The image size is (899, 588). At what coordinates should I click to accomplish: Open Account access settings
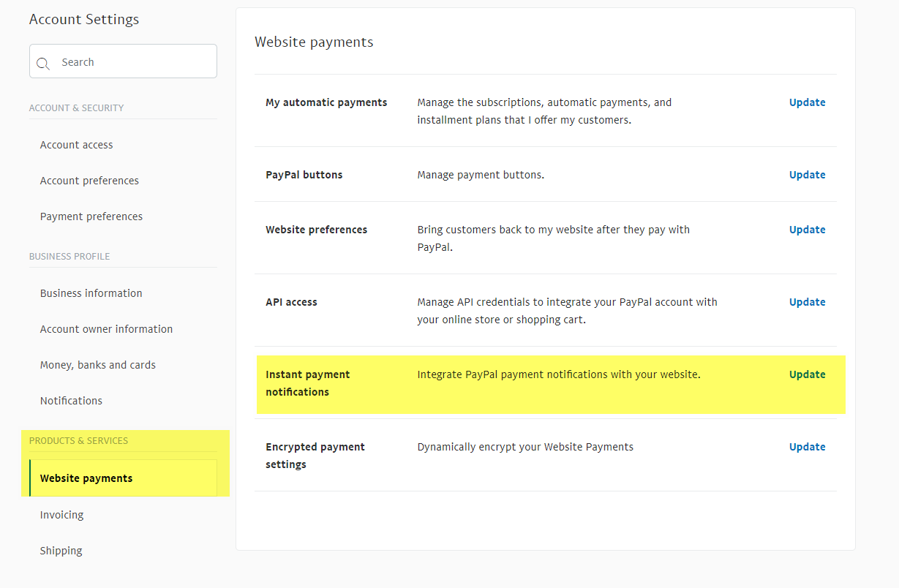click(77, 145)
